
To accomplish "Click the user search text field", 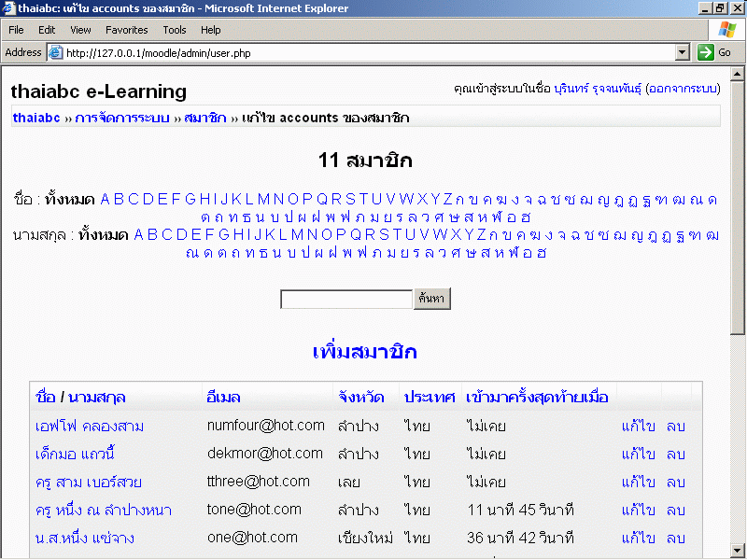I will 345,299.
